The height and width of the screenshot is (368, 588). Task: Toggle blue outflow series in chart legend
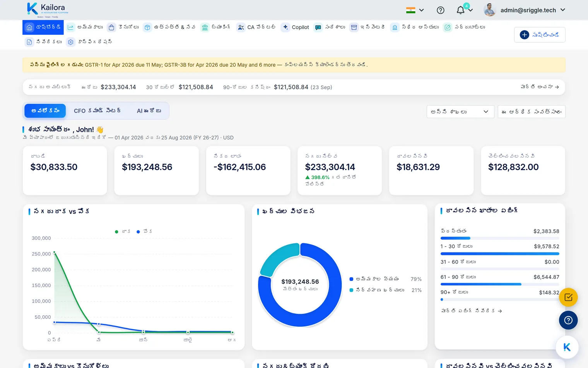tap(144, 232)
